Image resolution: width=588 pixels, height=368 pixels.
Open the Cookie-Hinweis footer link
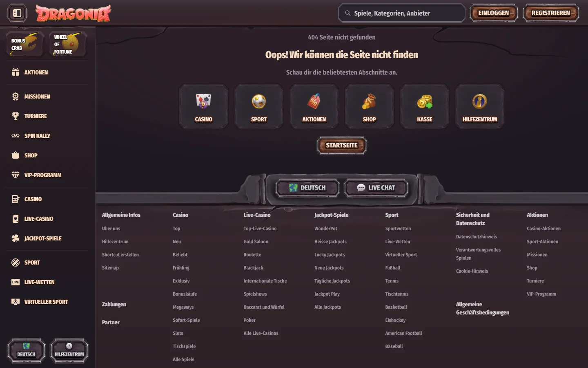tap(472, 271)
